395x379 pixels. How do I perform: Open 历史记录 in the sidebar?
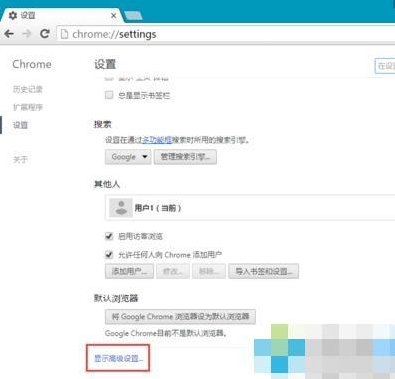[28, 89]
